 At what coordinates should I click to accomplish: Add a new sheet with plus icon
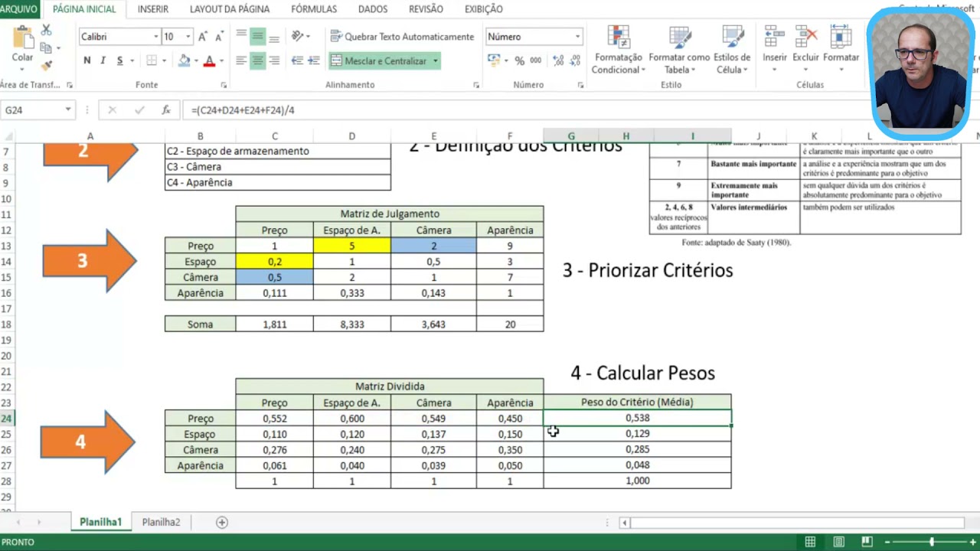[x=222, y=522]
